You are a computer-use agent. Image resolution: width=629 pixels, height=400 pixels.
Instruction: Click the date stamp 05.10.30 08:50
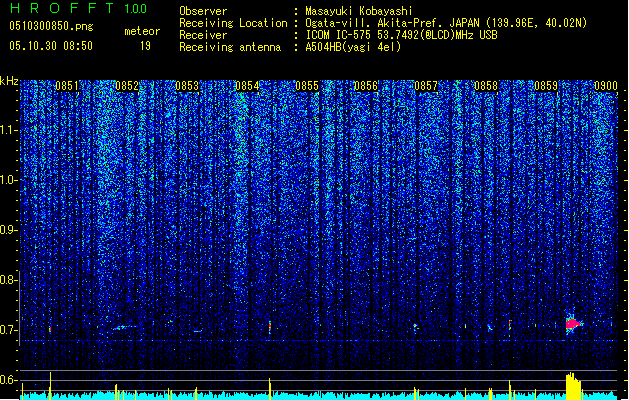point(51,46)
